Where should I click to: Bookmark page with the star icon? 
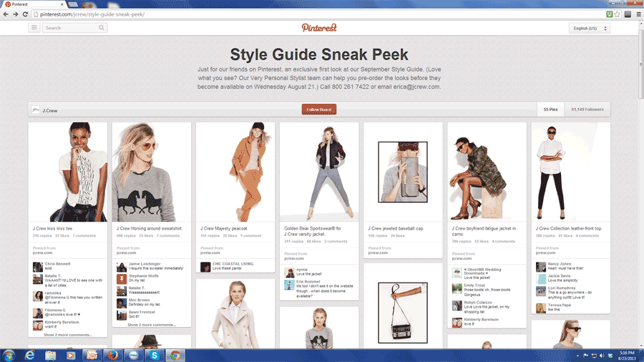click(617, 14)
